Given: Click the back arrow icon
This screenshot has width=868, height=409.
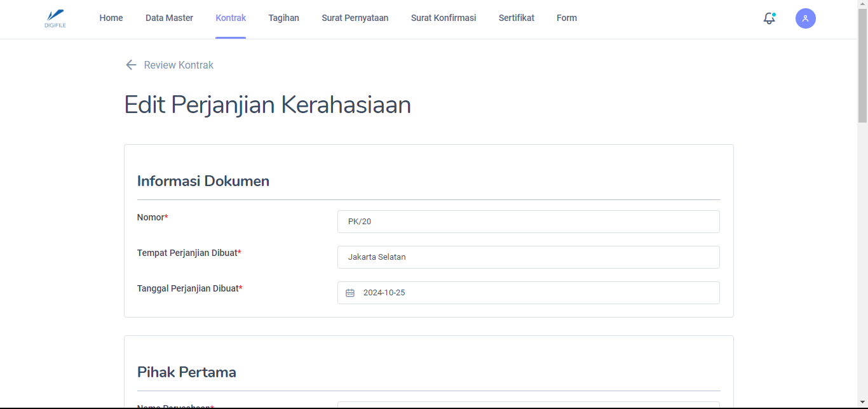Looking at the screenshot, I should tap(131, 65).
